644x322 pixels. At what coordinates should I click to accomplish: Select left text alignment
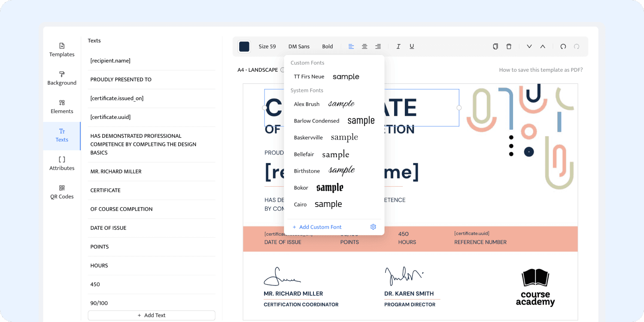pyautogui.click(x=351, y=46)
